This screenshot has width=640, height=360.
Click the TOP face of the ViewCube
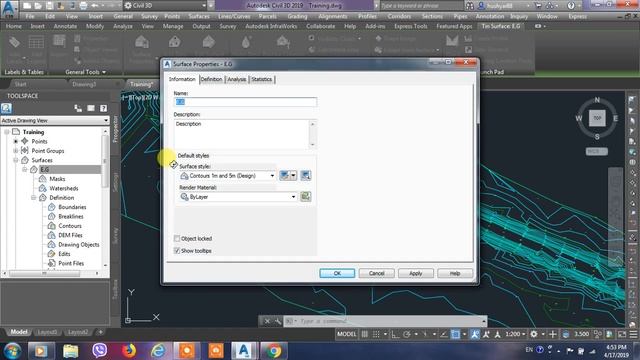(x=597, y=118)
